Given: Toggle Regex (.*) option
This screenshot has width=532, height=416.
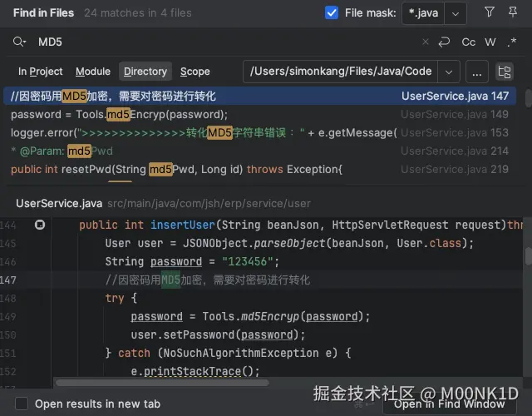Looking at the screenshot, I should click(512, 42).
